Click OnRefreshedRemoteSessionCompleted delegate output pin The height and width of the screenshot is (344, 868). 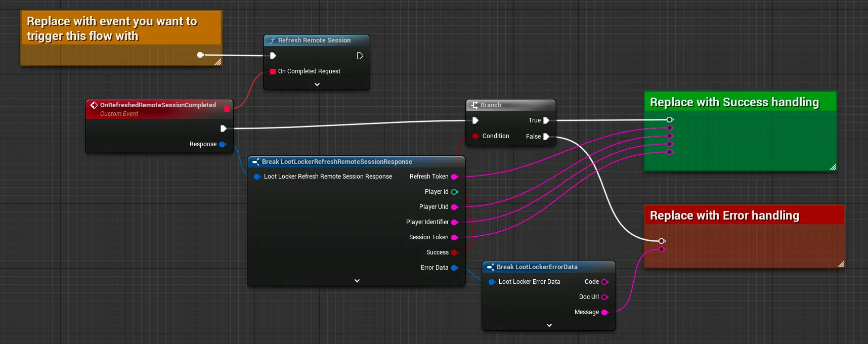pyautogui.click(x=227, y=109)
